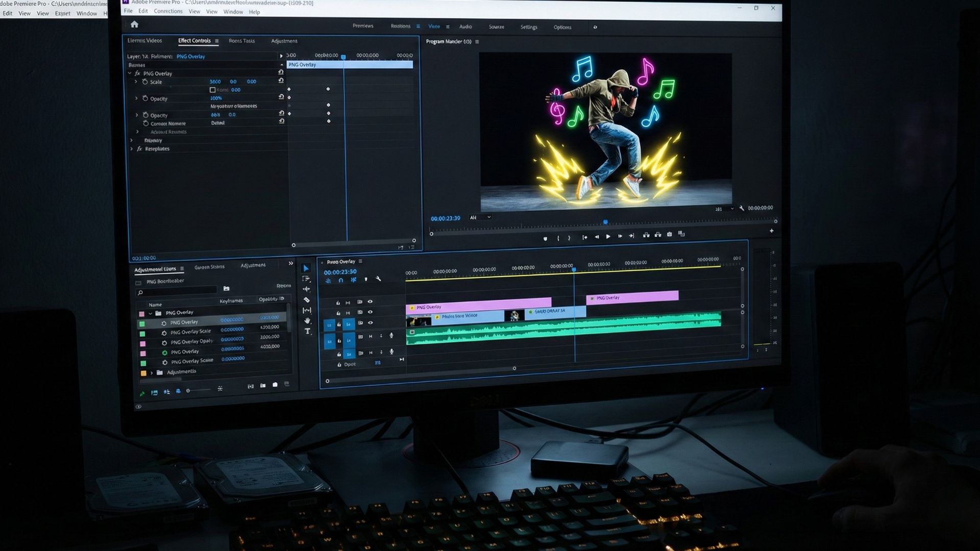The width and height of the screenshot is (980, 551).
Task: Select the Razor tool
Action: coord(306,300)
